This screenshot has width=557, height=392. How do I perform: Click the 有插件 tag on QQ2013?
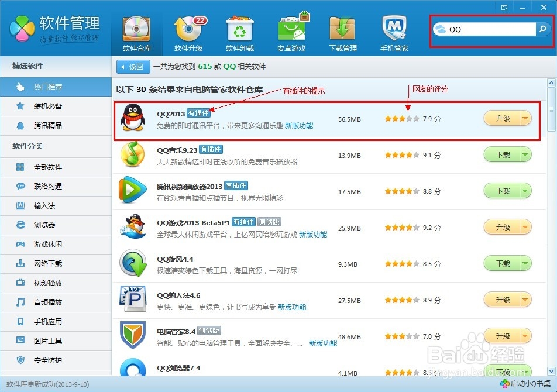(198, 114)
